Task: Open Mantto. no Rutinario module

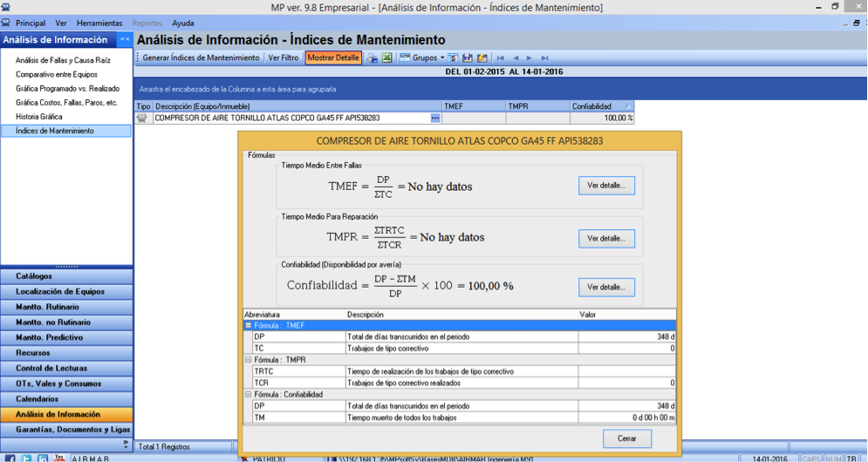Action: (x=66, y=322)
